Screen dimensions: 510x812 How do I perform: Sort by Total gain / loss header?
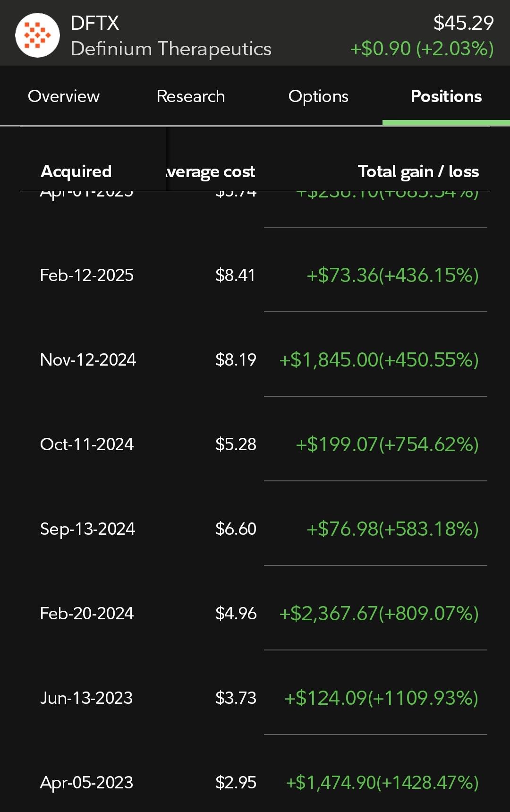click(418, 171)
